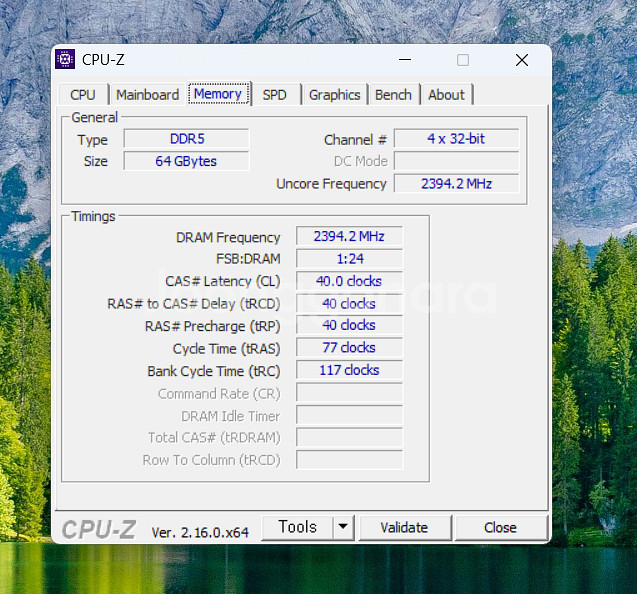Click the Validate button
Image resolution: width=637 pixels, height=594 pixels.
pos(404,527)
